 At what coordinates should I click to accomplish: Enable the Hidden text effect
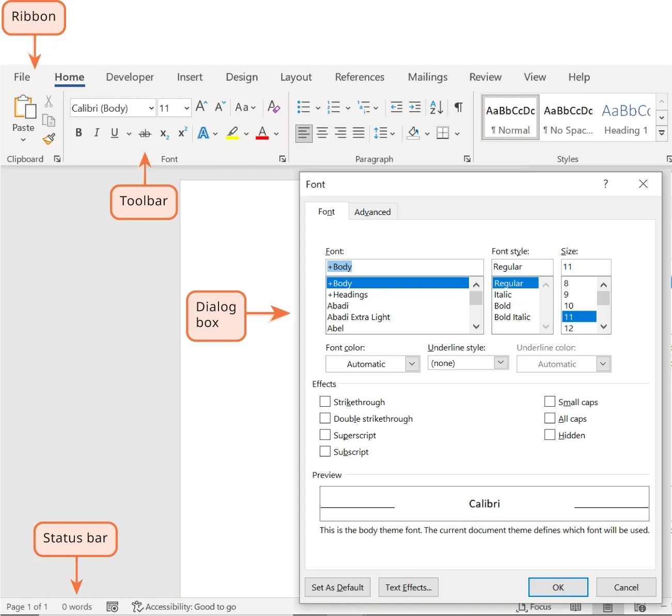coord(550,435)
